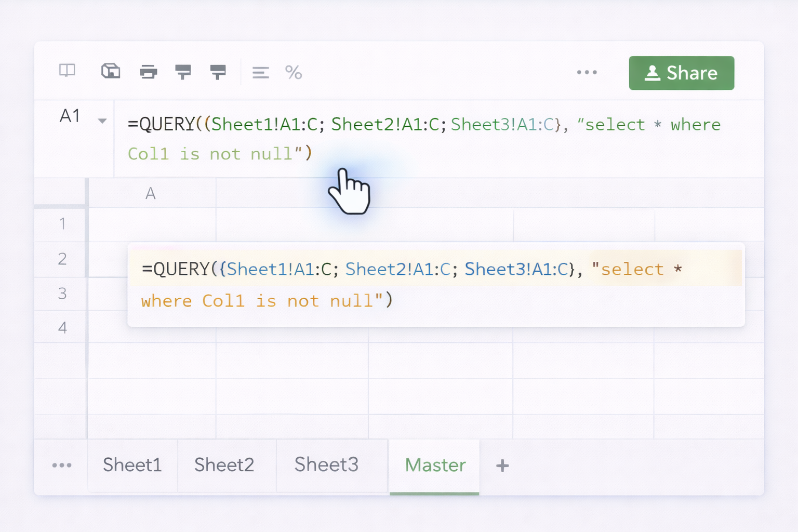
Task: Click the in-cell QUERY formula popup
Action: [436, 284]
